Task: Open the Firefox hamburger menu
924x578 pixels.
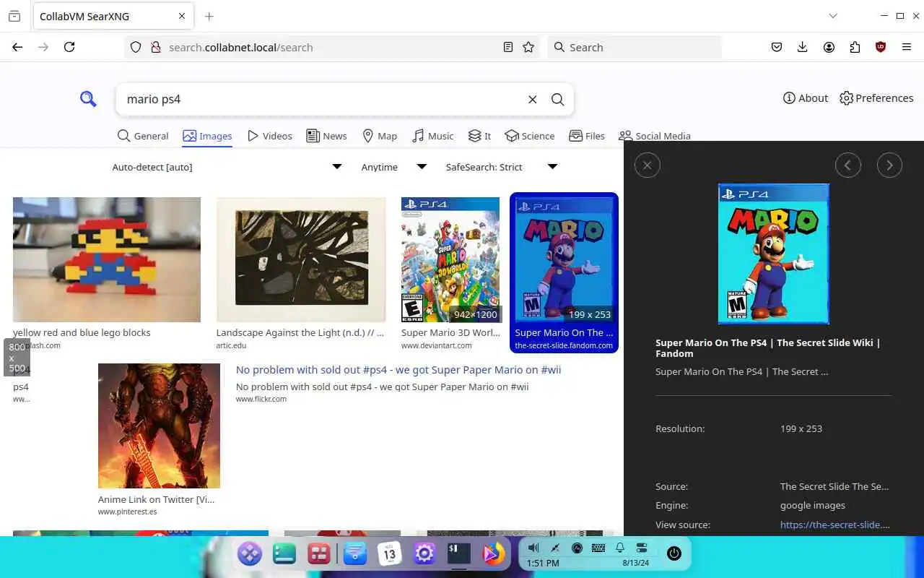Action: coord(907,47)
